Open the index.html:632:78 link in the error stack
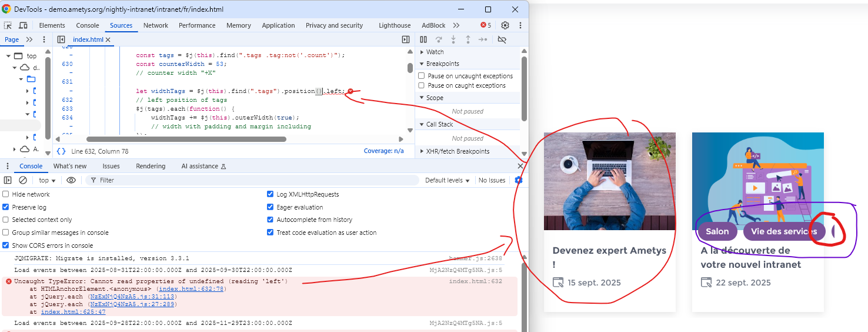868x332 pixels. point(191,289)
